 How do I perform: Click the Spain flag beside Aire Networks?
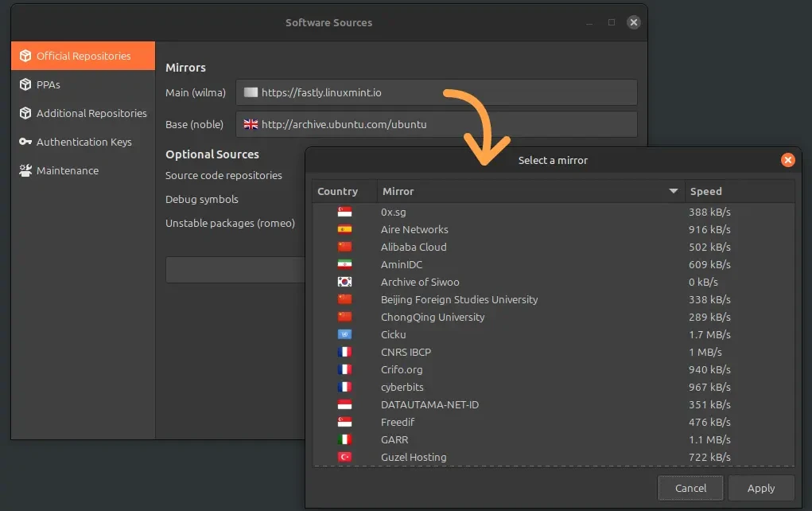point(344,229)
